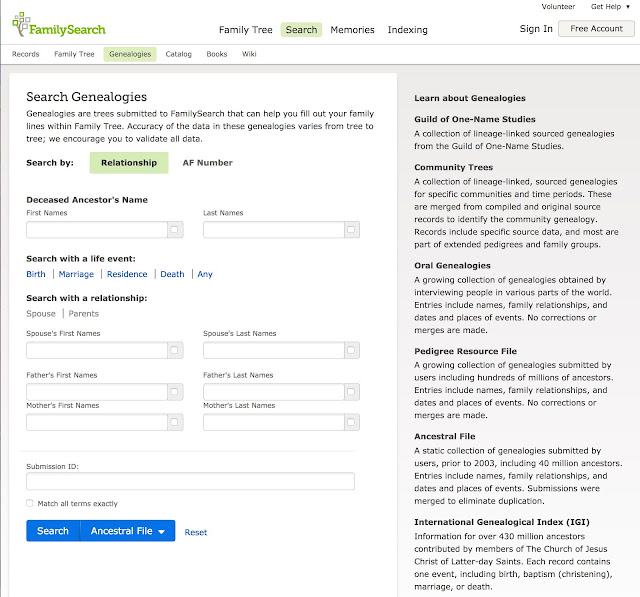Image resolution: width=640 pixels, height=597 pixels.
Task: Click the Submission ID input field
Action: click(190, 481)
